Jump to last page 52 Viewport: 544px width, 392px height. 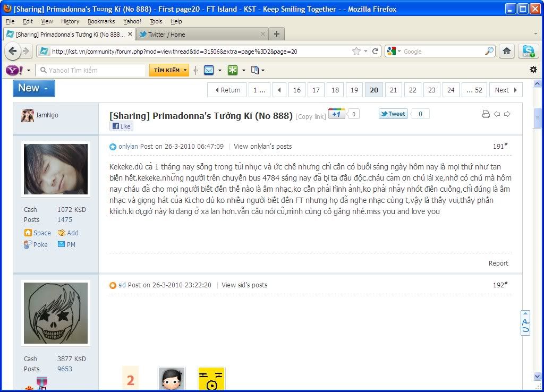click(x=474, y=90)
